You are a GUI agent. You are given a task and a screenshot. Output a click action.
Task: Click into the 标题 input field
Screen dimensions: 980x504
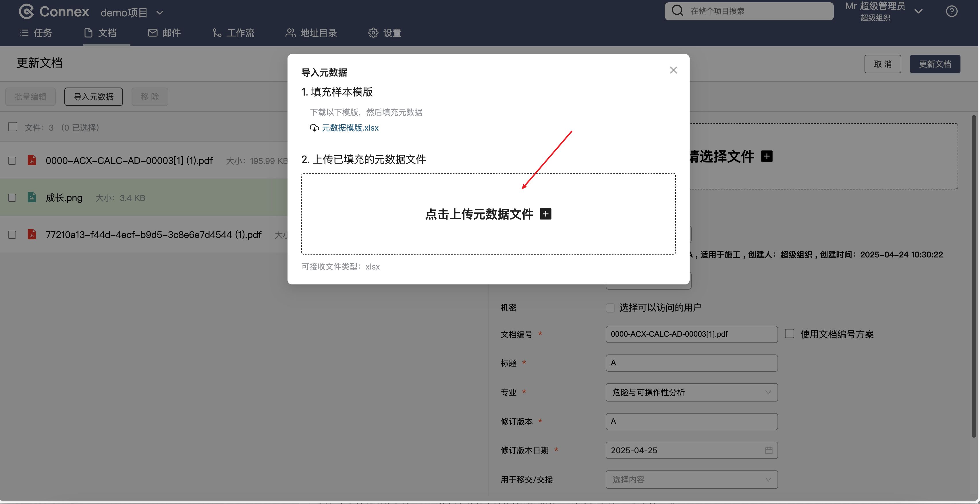pyautogui.click(x=691, y=363)
